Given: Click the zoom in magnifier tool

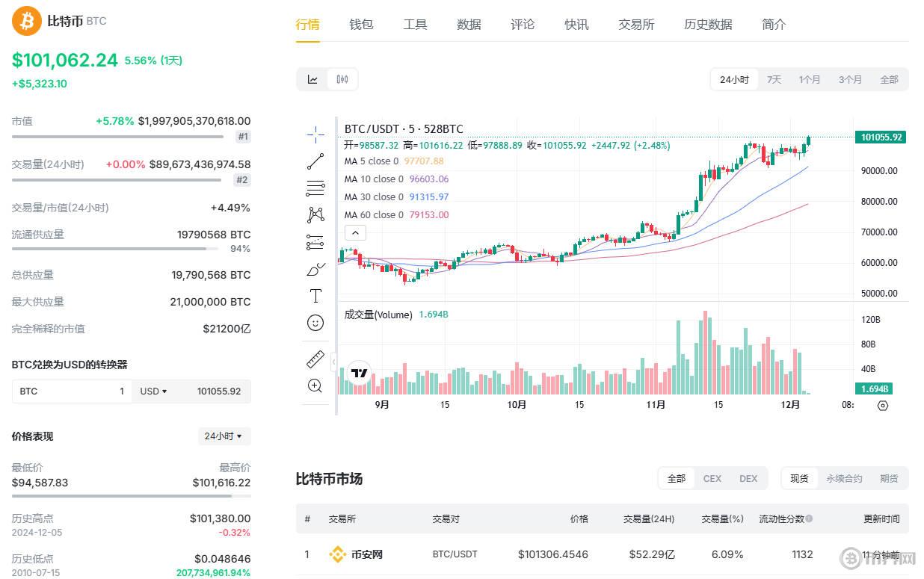Looking at the screenshot, I should [315, 386].
